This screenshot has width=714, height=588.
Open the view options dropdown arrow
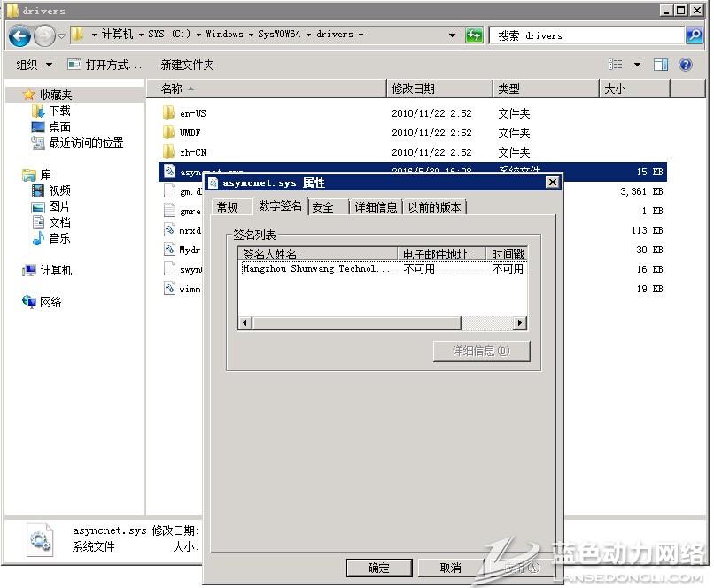pos(636,65)
